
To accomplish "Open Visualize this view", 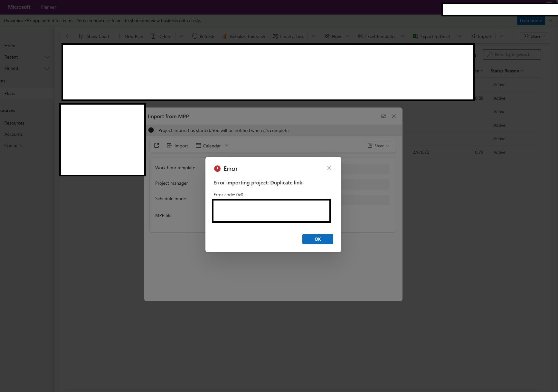I will 243,36.
